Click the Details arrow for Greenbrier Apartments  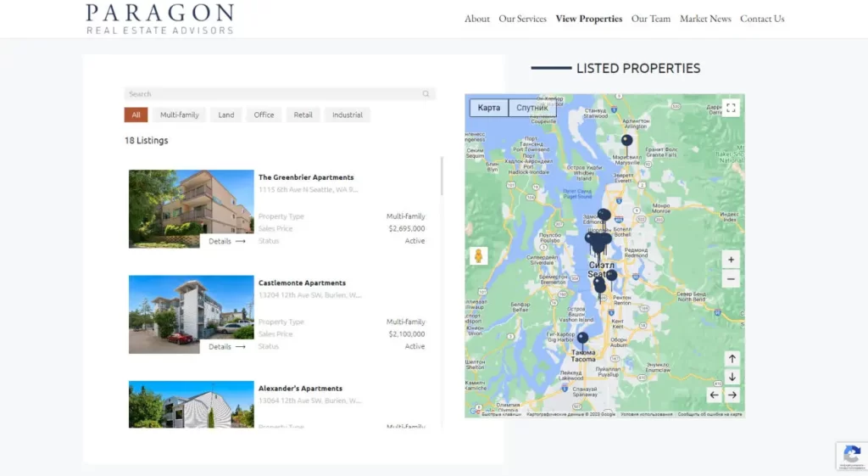(240, 242)
